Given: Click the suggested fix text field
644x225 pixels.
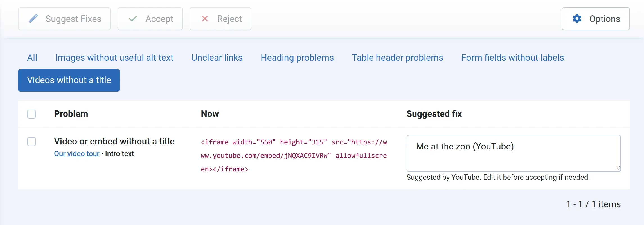Looking at the screenshot, I should (514, 153).
